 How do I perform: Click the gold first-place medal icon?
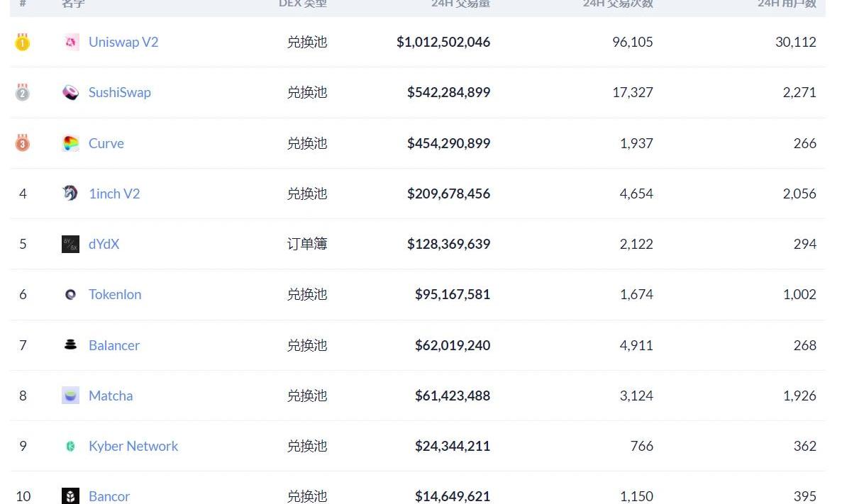[23, 43]
